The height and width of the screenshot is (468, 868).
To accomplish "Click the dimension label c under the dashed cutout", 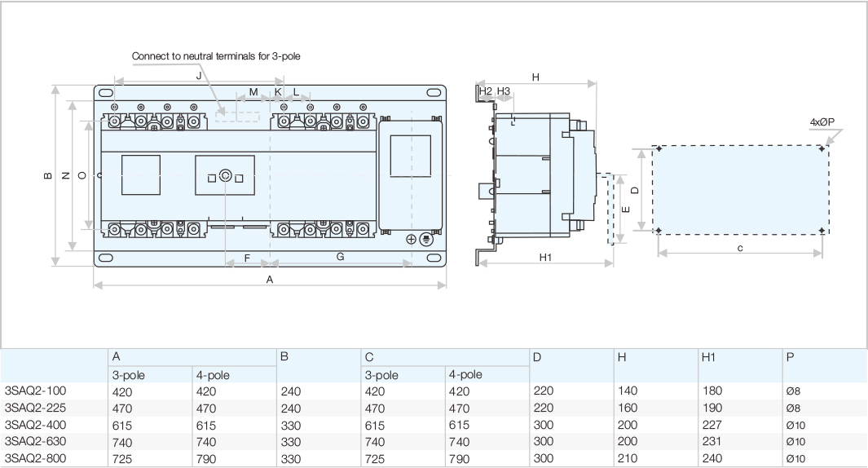I will click(740, 247).
